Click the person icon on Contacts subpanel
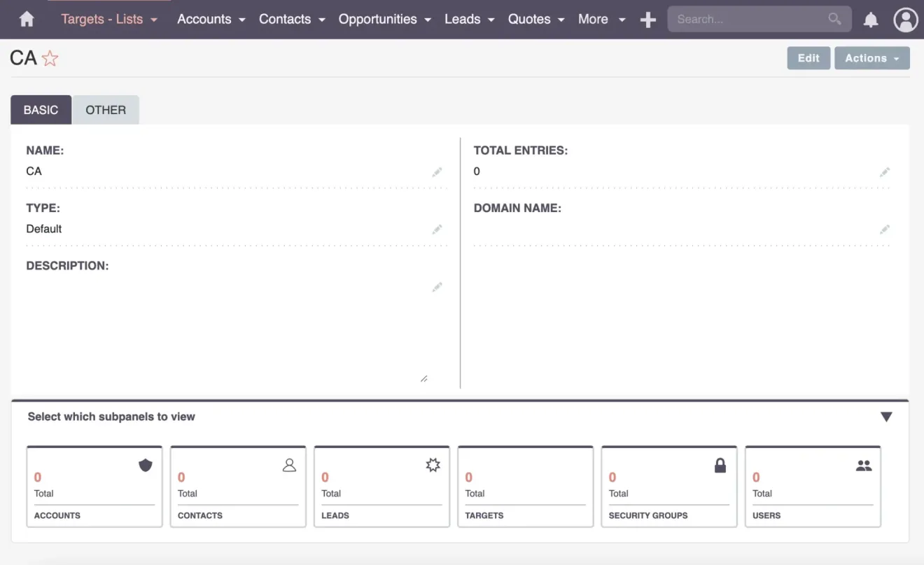924x565 pixels. pyautogui.click(x=289, y=464)
